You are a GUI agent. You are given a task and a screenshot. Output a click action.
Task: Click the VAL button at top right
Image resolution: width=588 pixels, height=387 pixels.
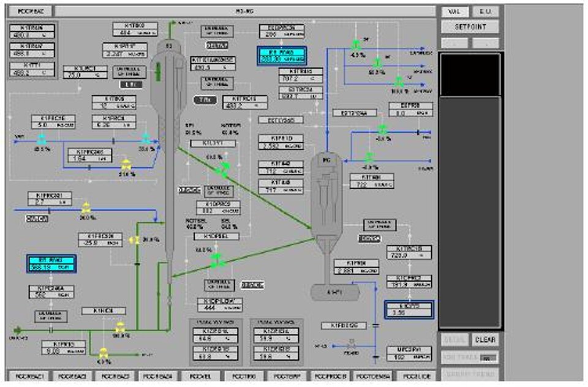454,11
